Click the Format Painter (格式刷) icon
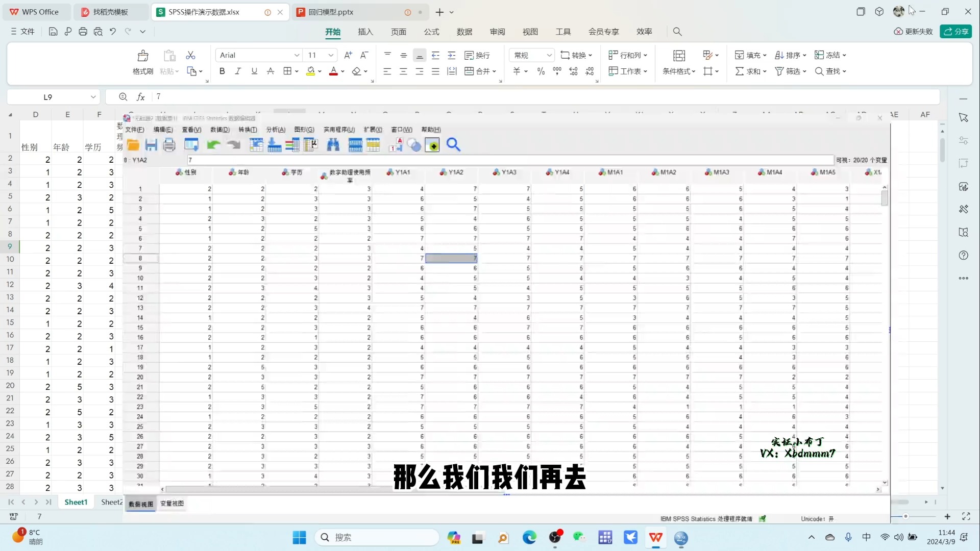This screenshot has height=551, width=980. click(x=142, y=56)
